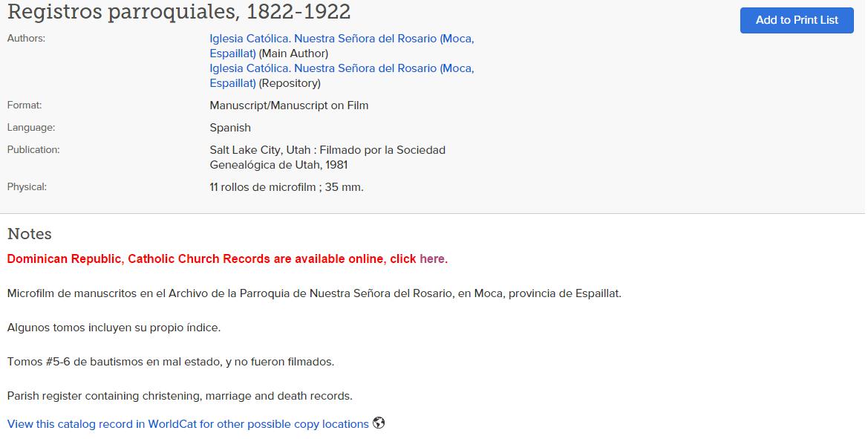Click the Language field label

click(x=31, y=127)
